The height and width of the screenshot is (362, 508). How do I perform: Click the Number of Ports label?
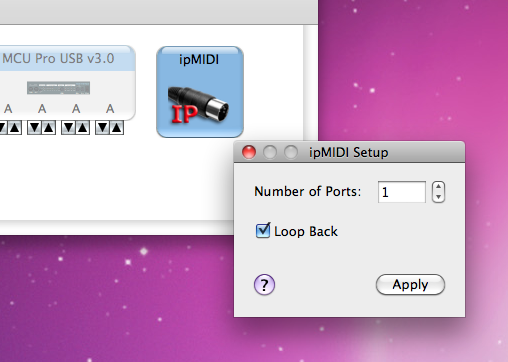(x=307, y=192)
